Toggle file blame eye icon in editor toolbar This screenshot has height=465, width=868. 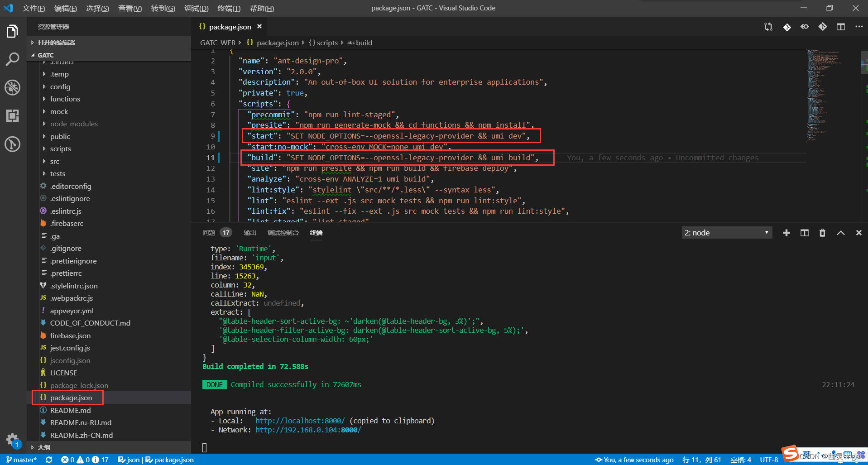click(x=805, y=27)
